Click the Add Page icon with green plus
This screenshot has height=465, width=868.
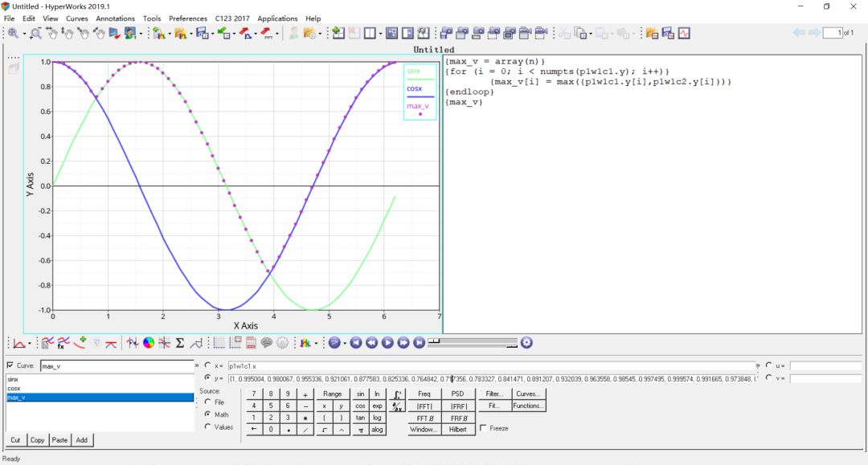(338, 33)
